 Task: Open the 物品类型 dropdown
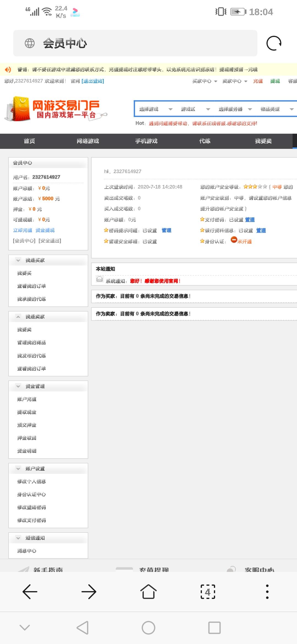pyautogui.click(x=277, y=109)
